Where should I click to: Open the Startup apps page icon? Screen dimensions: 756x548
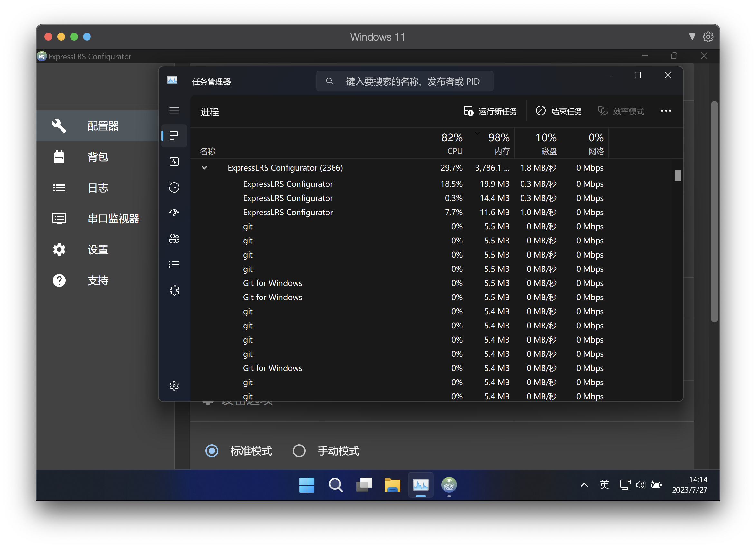pyautogui.click(x=174, y=213)
